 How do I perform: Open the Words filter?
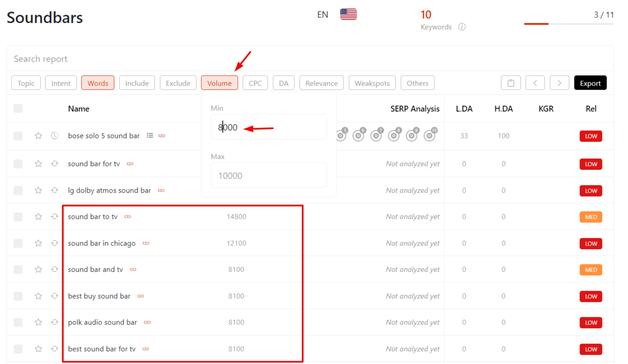click(x=98, y=83)
